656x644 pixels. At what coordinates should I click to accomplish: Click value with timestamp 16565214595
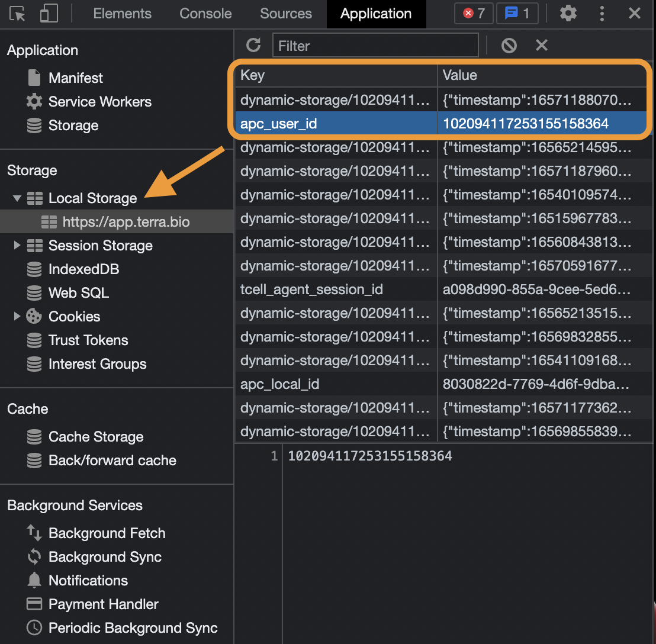click(x=544, y=147)
